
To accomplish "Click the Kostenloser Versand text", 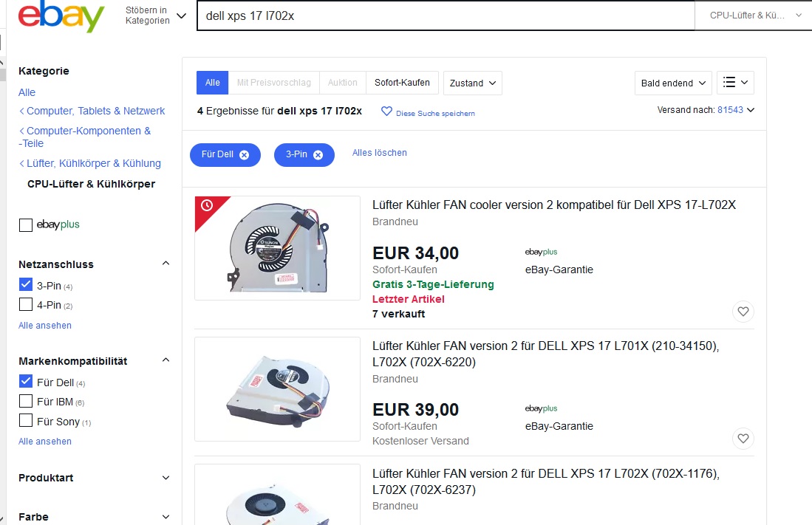I will [420, 441].
